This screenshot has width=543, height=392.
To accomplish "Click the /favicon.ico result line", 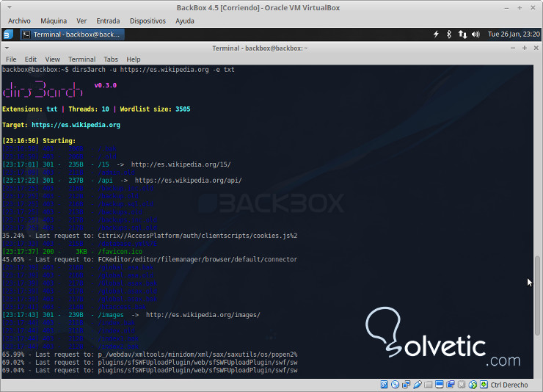I will coord(73,252).
